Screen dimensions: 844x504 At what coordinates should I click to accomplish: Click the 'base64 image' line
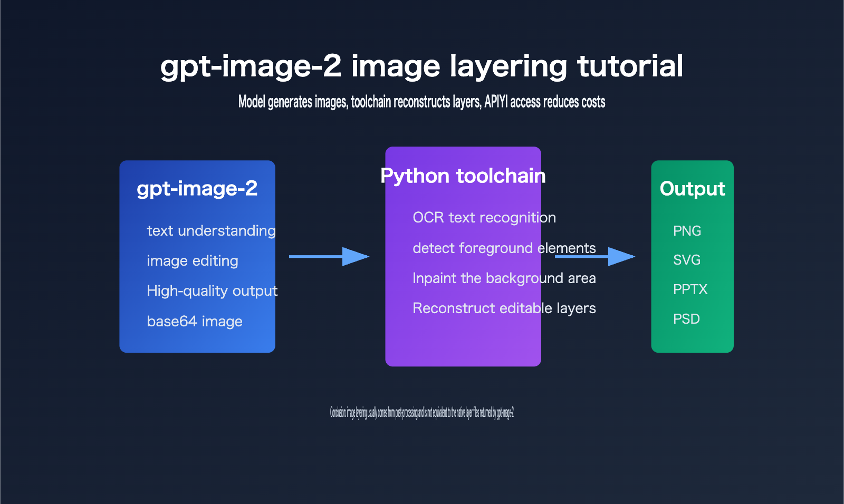click(195, 321)
